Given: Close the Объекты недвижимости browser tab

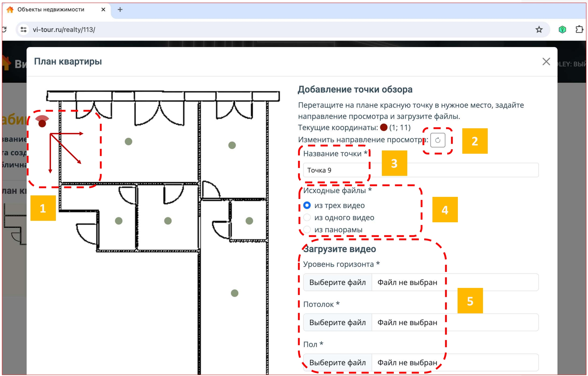Looking at the screenshot, I should click(x=103, y=9).
